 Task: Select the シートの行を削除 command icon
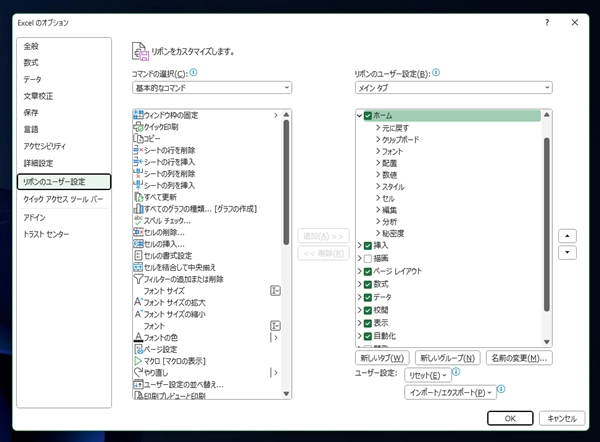tap(138, 150)
